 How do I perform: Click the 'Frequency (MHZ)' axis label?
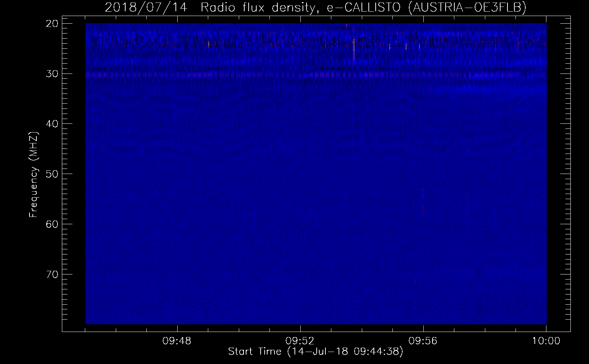(x=33, y=175)
